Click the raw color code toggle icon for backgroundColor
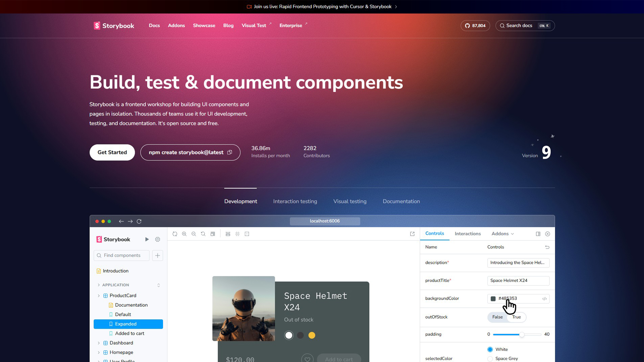 pyautogui.click(x=544, y=299)
